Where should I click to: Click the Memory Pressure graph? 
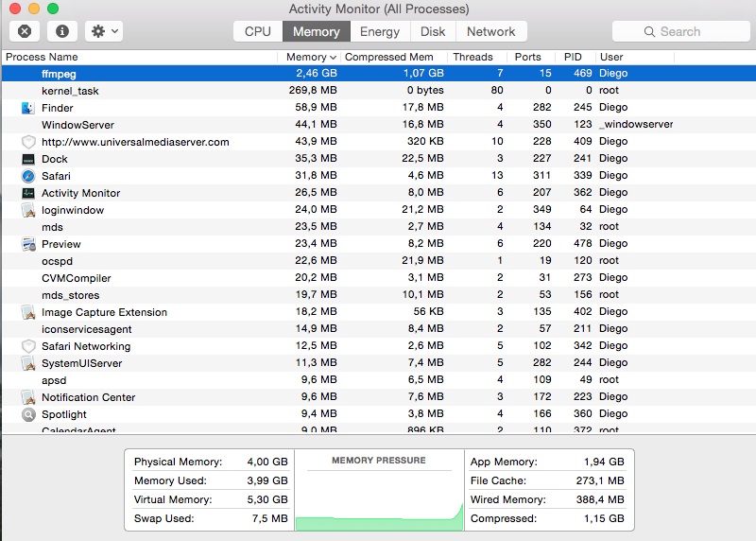tap(379, 500)
